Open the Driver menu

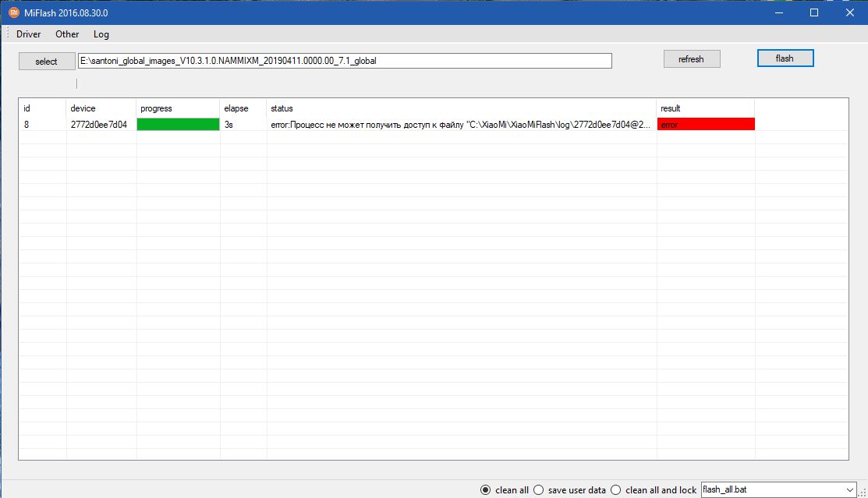pos(28,34)
